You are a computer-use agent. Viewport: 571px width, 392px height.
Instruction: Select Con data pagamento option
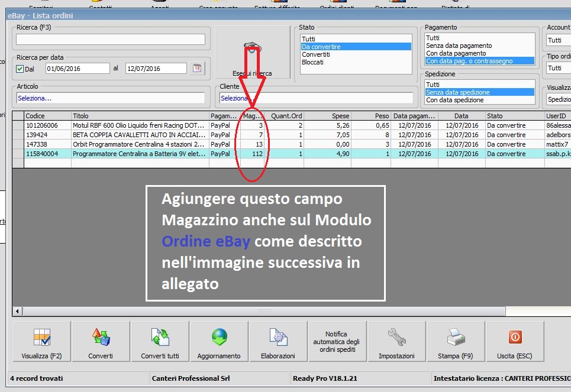click(480, 53)
